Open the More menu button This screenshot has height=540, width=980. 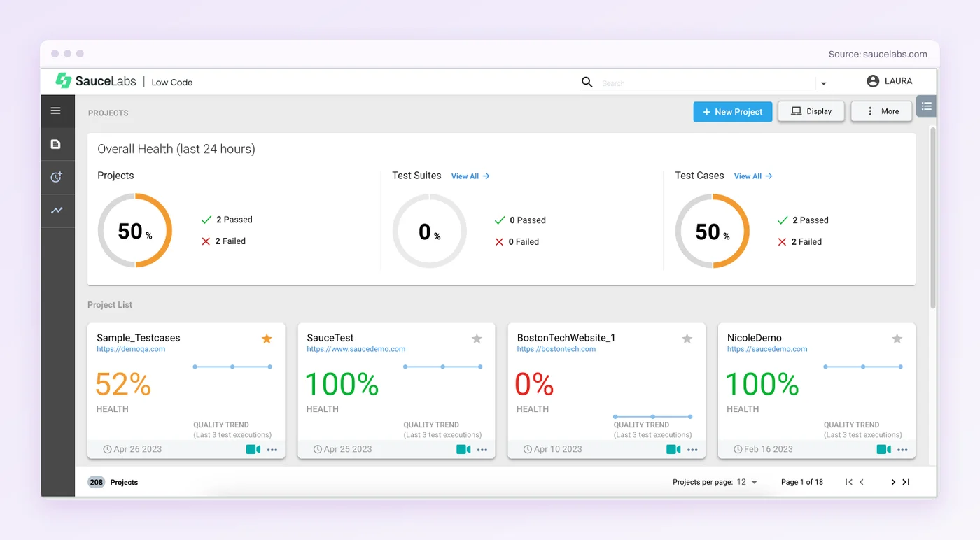881,111
